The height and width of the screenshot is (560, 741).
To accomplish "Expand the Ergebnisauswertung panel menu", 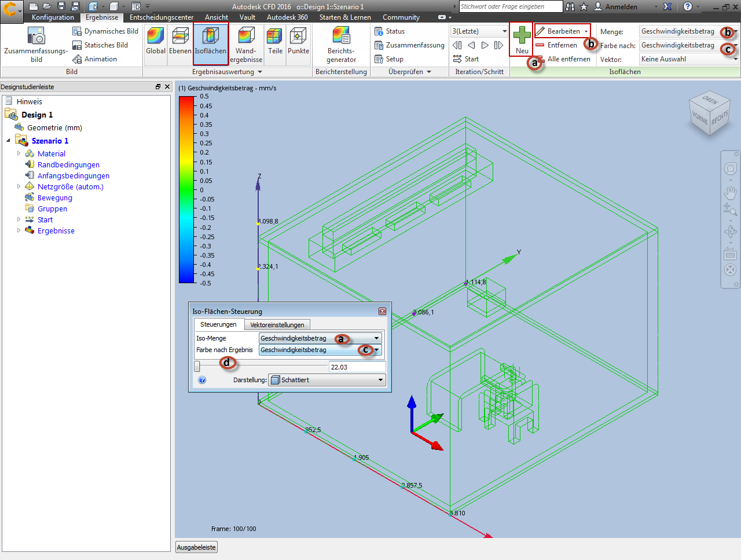I will click(228, 72).
